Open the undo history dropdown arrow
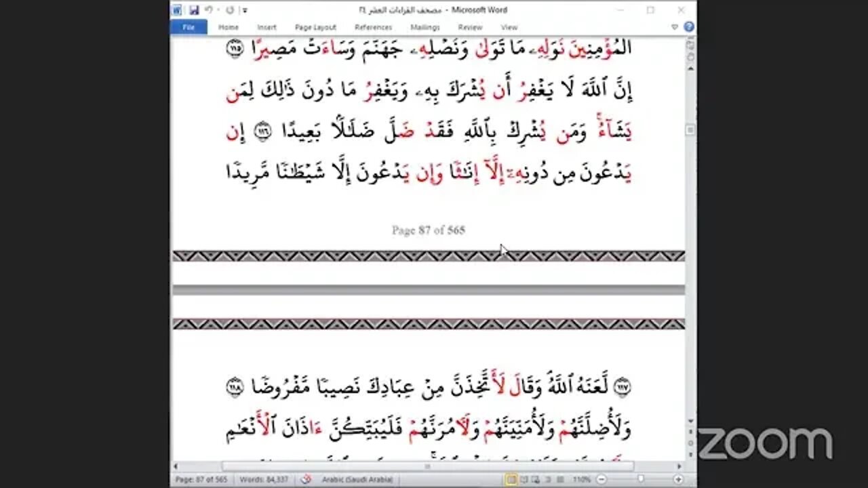The width and height of the screenshot is (868, 488). point(217,10)
